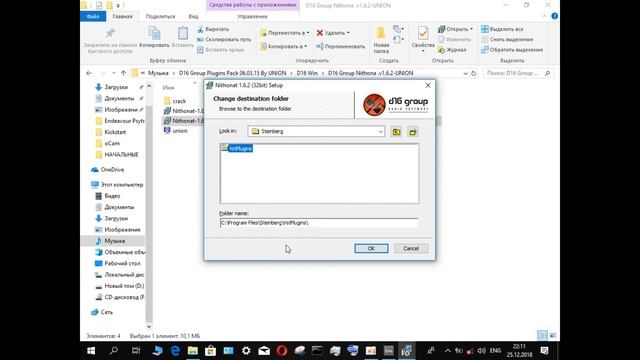
Task: Select the union file in file list
Action: (180, 131)
